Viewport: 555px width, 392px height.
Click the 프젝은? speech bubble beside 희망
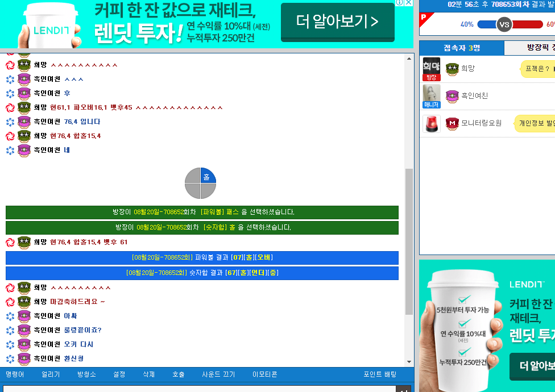tap(537, 69)
